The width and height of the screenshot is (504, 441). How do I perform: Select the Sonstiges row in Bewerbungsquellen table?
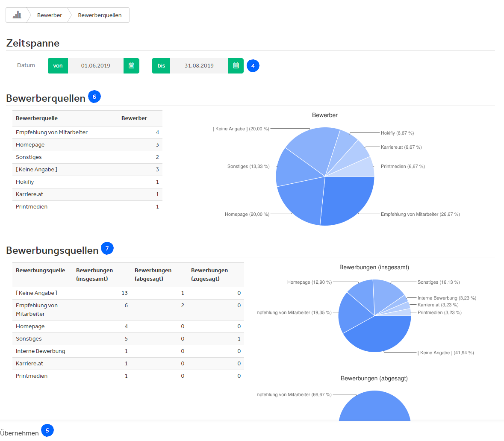click(x=128, y=339)
